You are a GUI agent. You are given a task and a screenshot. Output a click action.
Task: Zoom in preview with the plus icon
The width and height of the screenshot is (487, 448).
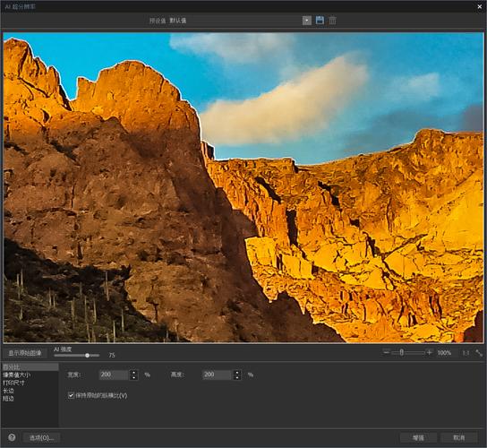429,352
